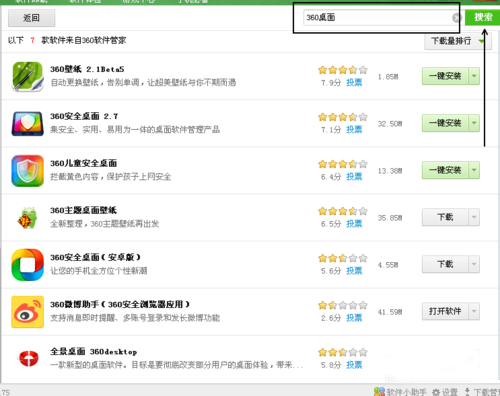Click the green 搜索 button
500x396 pixels.
482,17
